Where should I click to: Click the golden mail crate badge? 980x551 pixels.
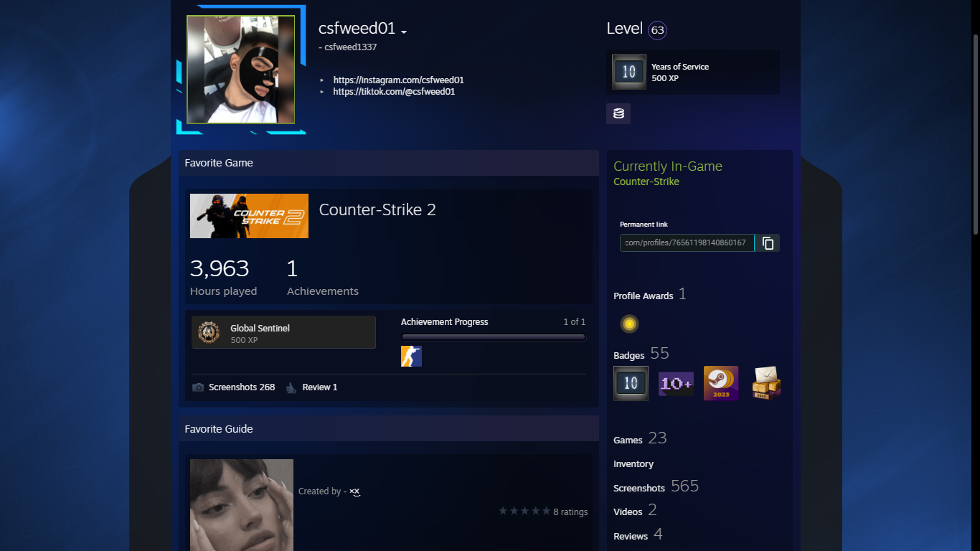765,384
